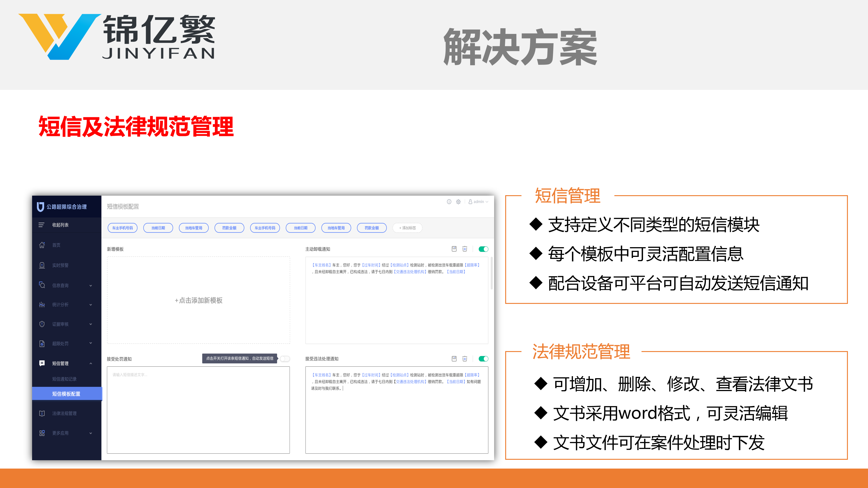Open 短信通知记录 submenu item

pos(64,379)
